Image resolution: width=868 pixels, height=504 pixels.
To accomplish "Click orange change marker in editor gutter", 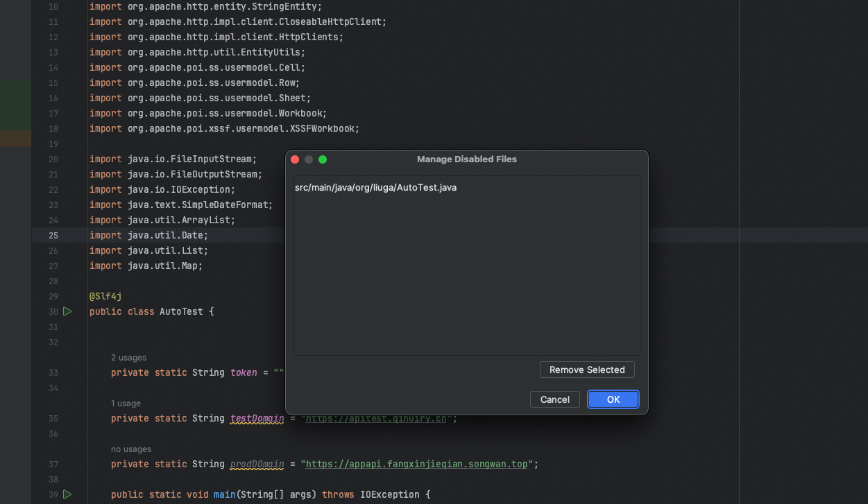I will (x=15, y=138).
